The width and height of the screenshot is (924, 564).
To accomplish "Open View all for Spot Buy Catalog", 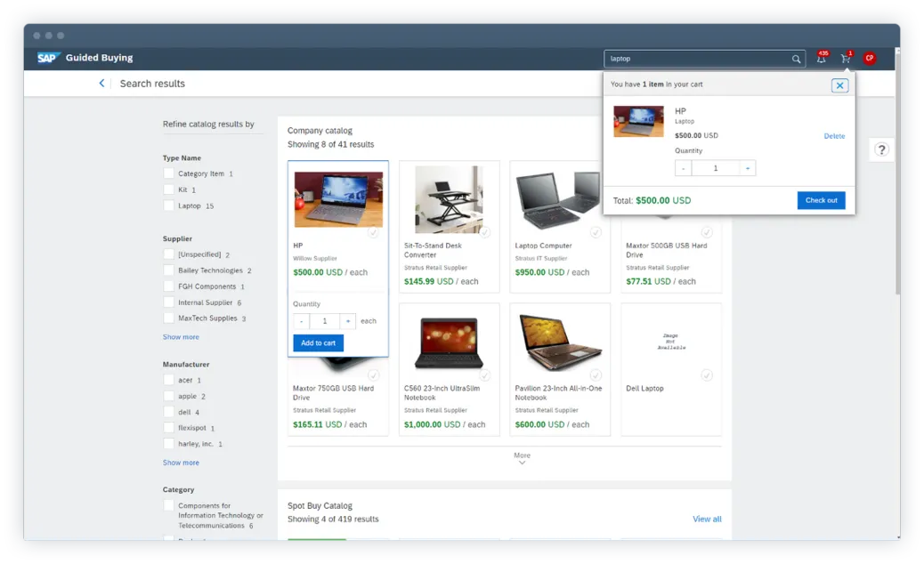I will point(707,519).
